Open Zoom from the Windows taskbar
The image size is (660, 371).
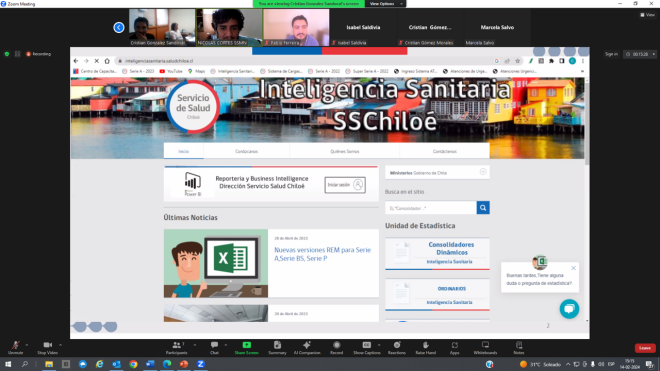pos(200,364)
